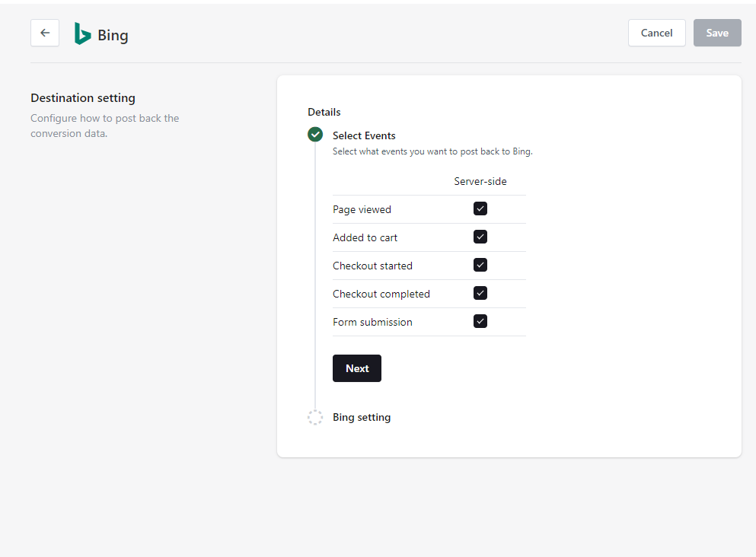Toggle the Checkout started checkbox
Viewport: 756px width, 557px height.
pyautogui.click(x=480, y=264)
